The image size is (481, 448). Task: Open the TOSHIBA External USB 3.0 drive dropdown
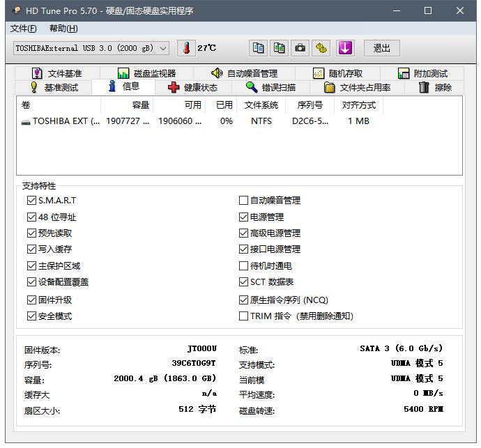coord(91,48)
